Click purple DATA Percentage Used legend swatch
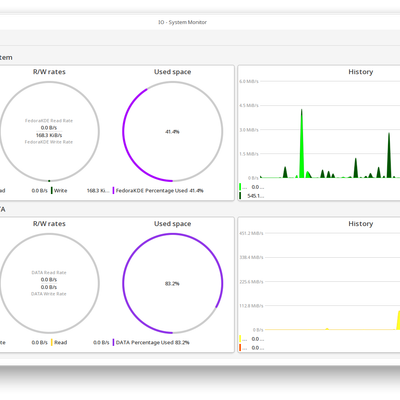The height and width of the screenshot is (400, 400). click(x=113, y=342)
